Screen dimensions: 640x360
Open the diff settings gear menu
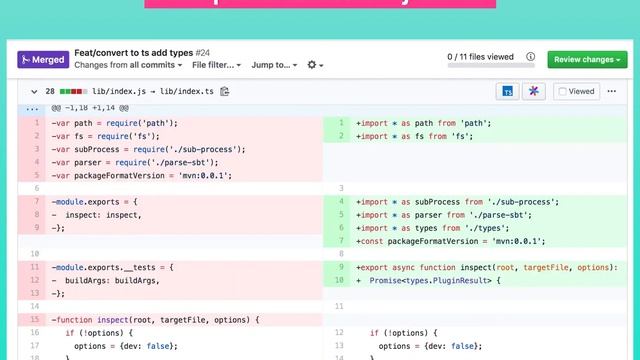[315, 65]
